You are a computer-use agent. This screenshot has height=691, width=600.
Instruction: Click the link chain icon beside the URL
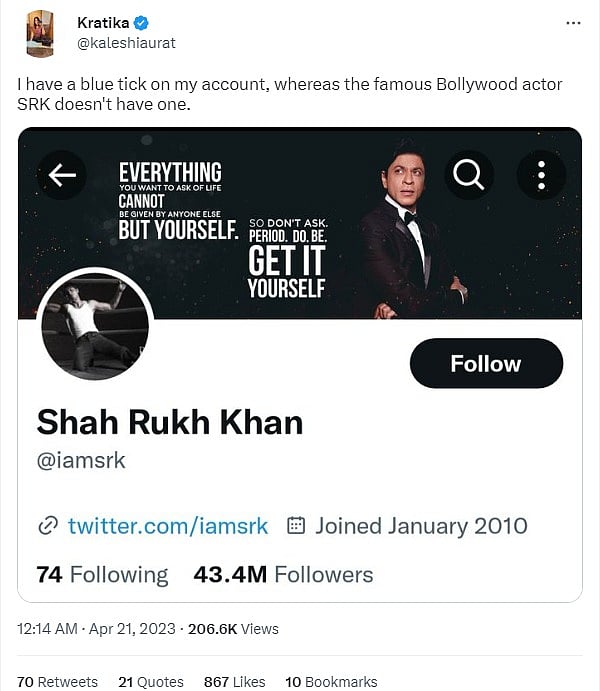(47, 526)
